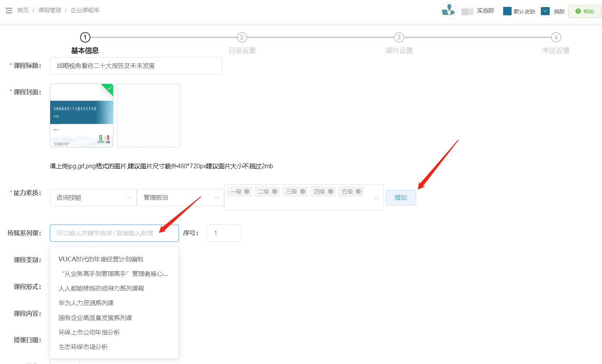Open the level multi-select dropdown arrow
Screen dimensions: 602x364
pos(376,198)
